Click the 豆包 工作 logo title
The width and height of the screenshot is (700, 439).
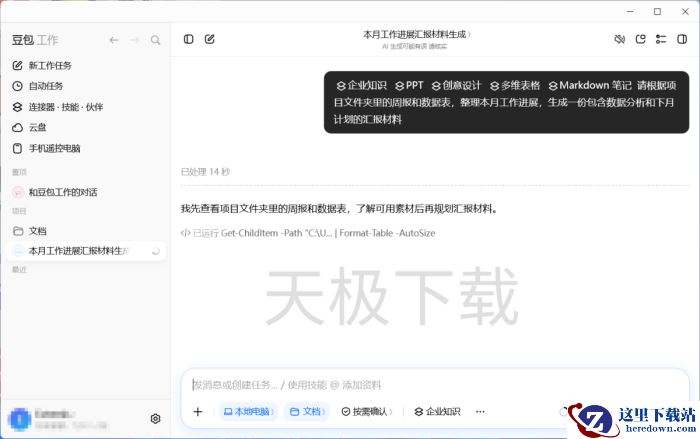[x=35, y=40]
